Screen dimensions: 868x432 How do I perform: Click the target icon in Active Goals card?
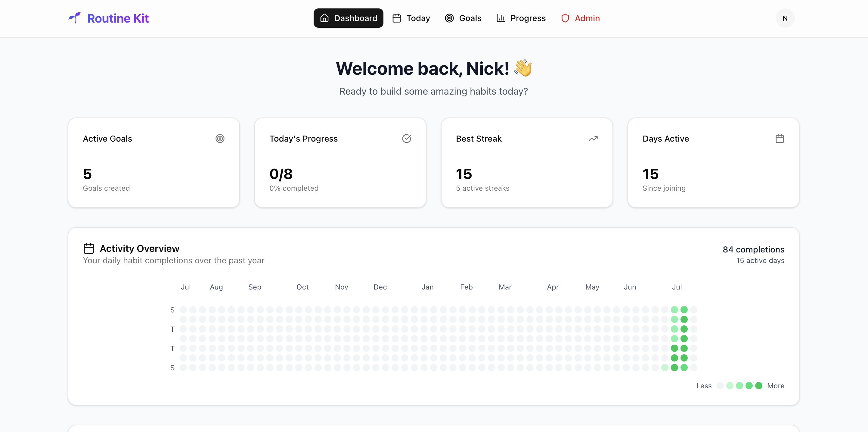coord(220,139)
